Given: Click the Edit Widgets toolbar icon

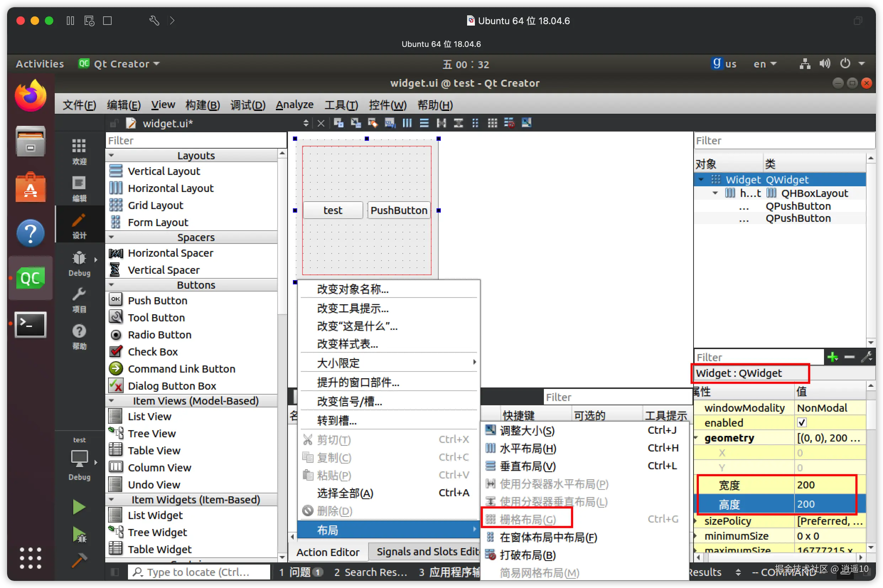Looking at the screenshot, I should 338,123.
